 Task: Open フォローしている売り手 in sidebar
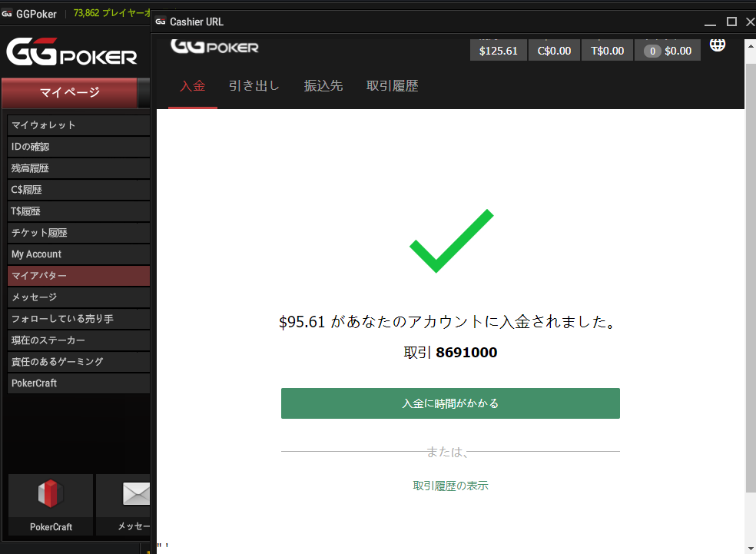pyautogui.click(x=78, y=319)
